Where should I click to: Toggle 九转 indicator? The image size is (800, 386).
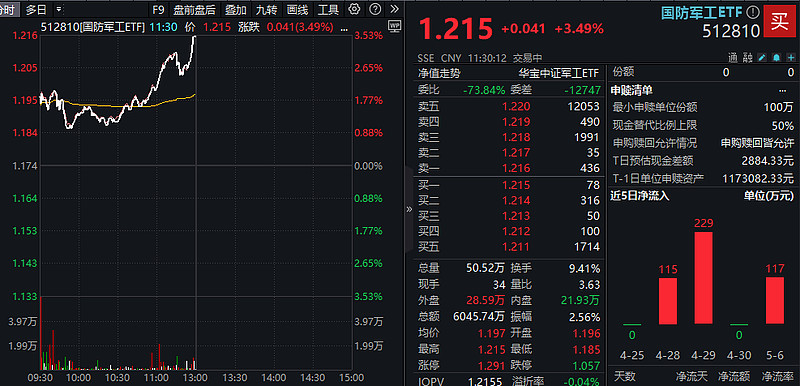[x=267, y=9]
